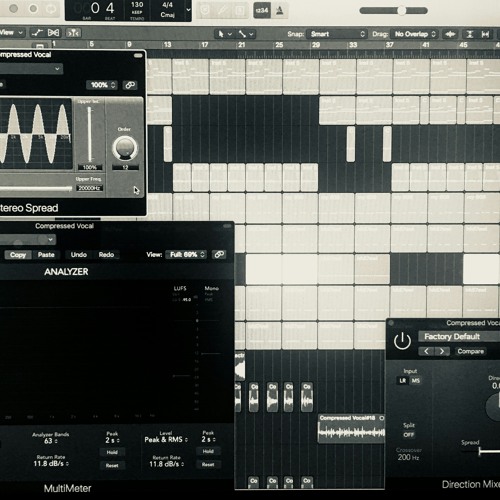This screenshot has width=500, height=500.
Task: Click the 4/4 Cmaj signature display
Action: (x=168, y=10)
